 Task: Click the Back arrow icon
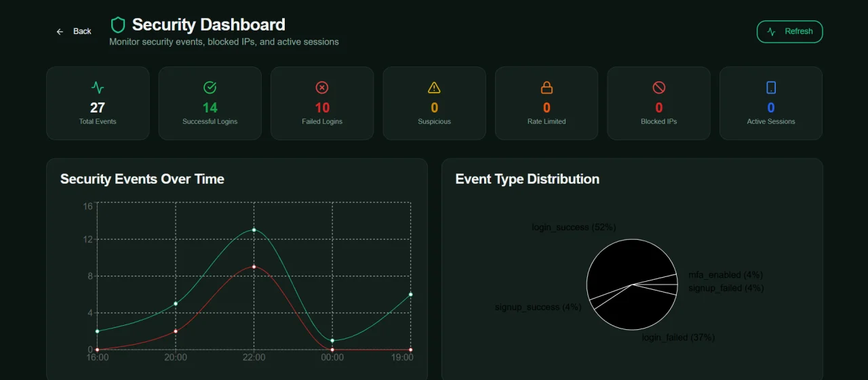[60, 32]
